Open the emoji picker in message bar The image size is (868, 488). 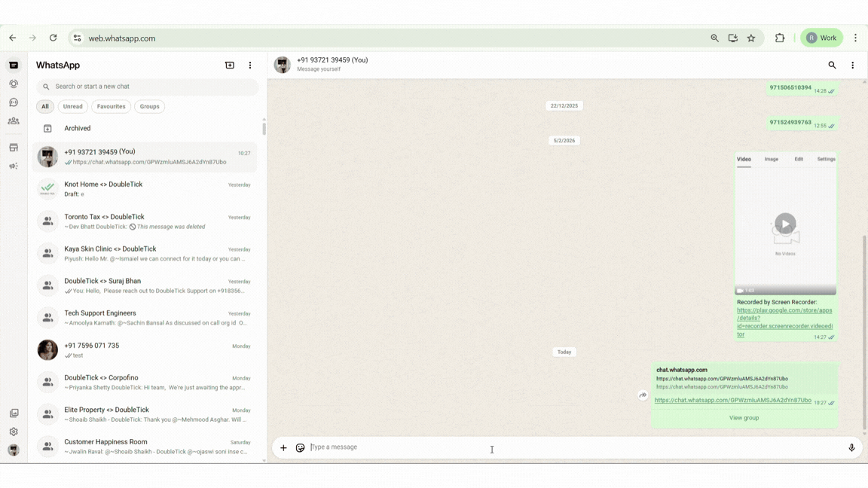(300, 448)
